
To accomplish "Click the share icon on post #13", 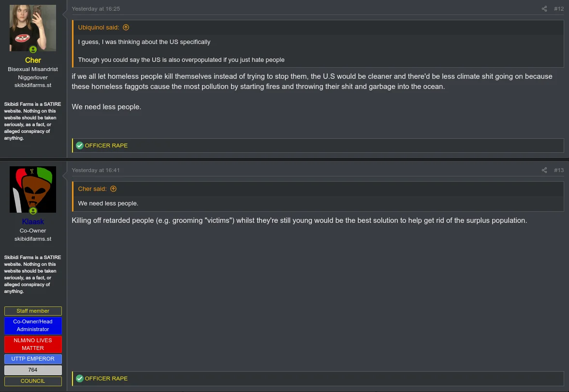I will (x=544, y=170).
